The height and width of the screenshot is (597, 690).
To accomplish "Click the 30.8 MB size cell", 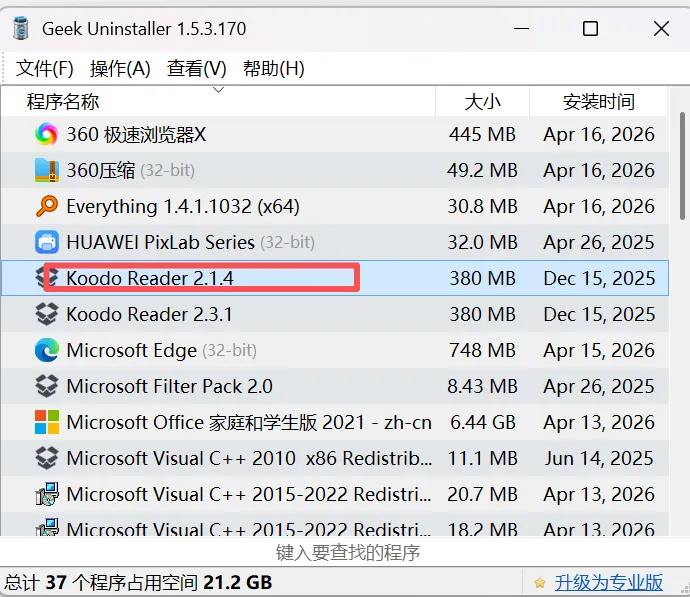I will point(482,206).
